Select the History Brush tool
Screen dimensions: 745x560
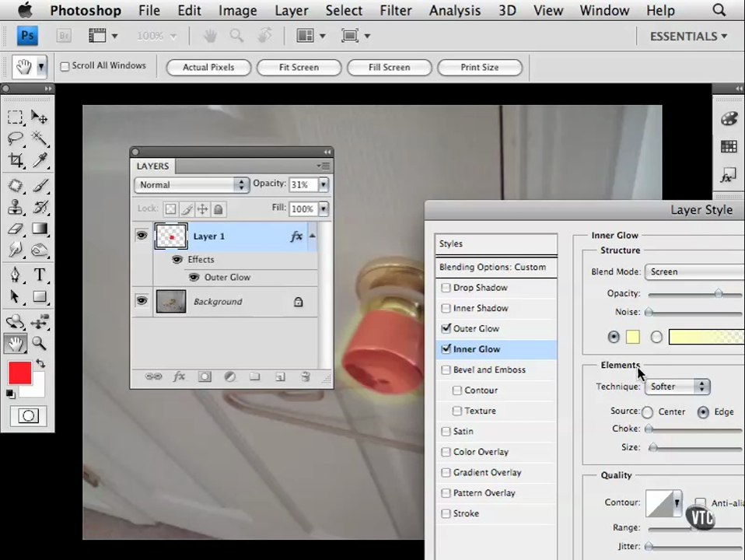[x=40, y=207]
